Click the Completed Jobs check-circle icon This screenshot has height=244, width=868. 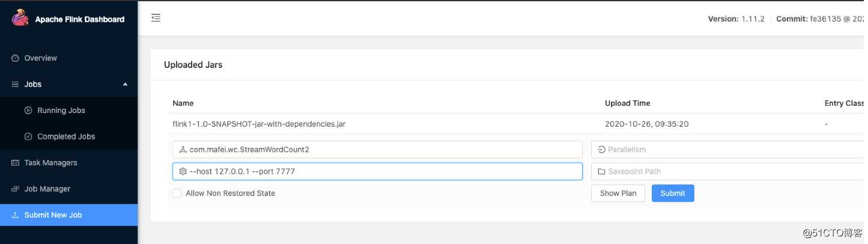[28, 136]
